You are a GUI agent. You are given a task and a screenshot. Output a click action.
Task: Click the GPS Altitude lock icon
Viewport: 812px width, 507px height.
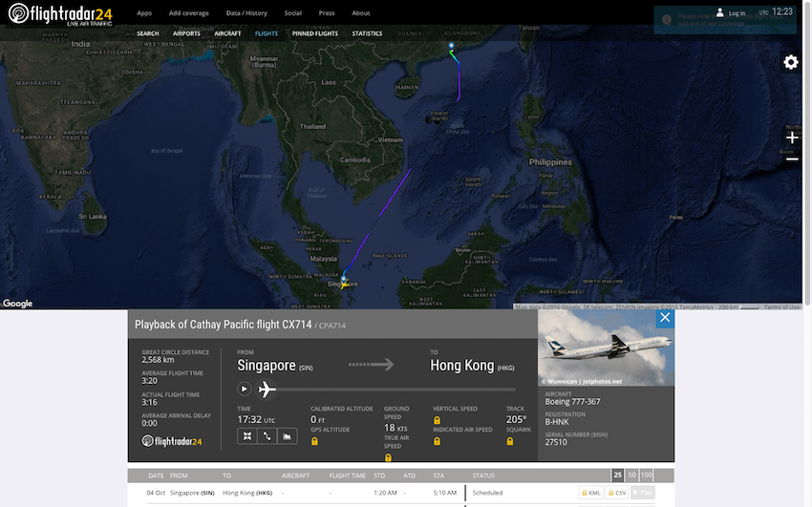click(314, 441)
